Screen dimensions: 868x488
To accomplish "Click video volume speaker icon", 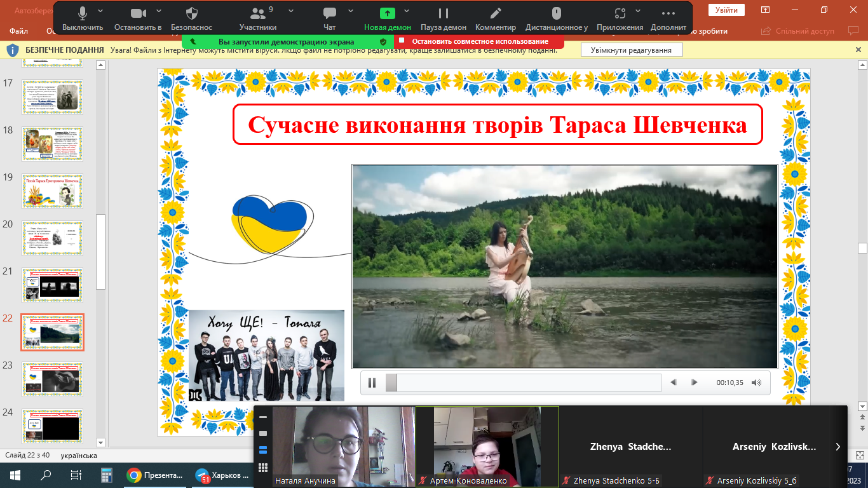I will pyautogui.click(x=756, y=383).
